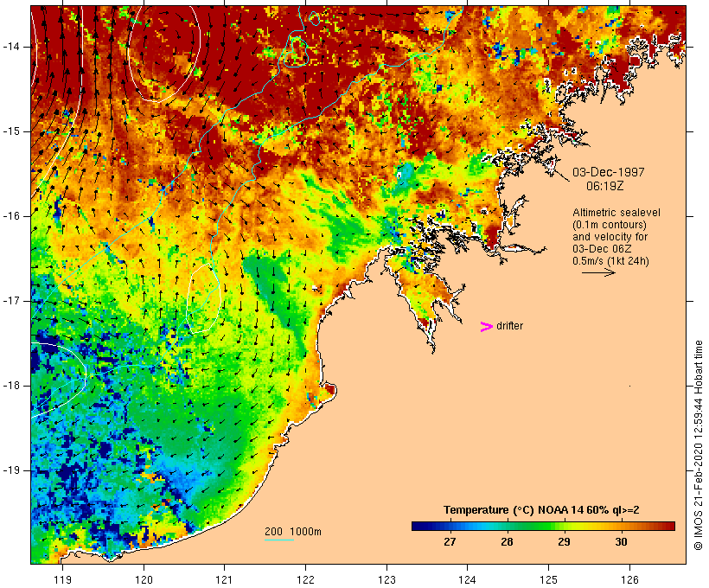Click the date label 03-Dec-1997
Screen dimensions: 709x588
tap(608, 172)
